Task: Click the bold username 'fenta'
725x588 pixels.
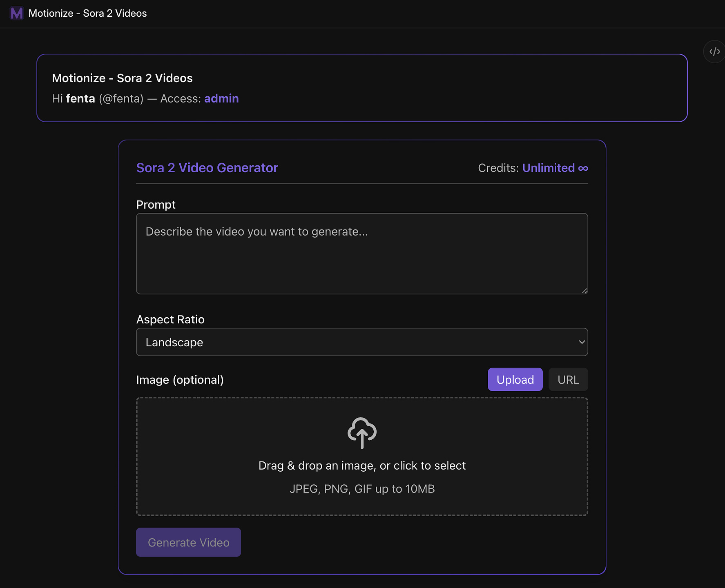Action: click(x=80, y=99)
